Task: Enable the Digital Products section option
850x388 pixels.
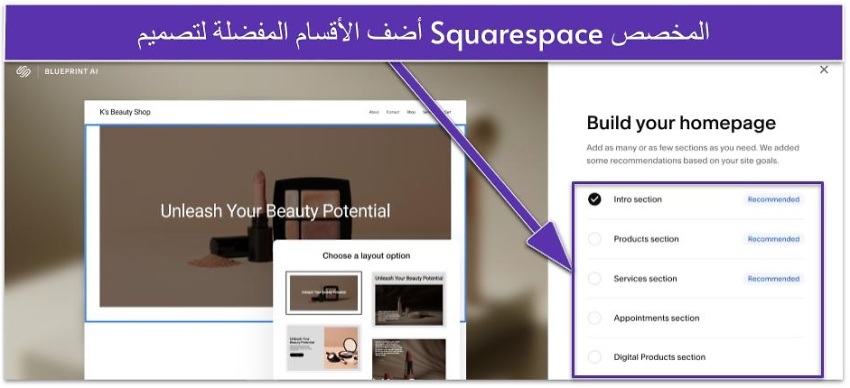Action: click(x=595, y=357)
